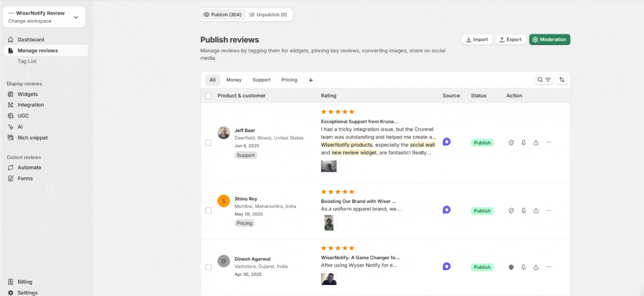Open more options for Dinesh Agarwal's review
The height and width of the screenshot is (296, 644).
(x=548, y=267)
